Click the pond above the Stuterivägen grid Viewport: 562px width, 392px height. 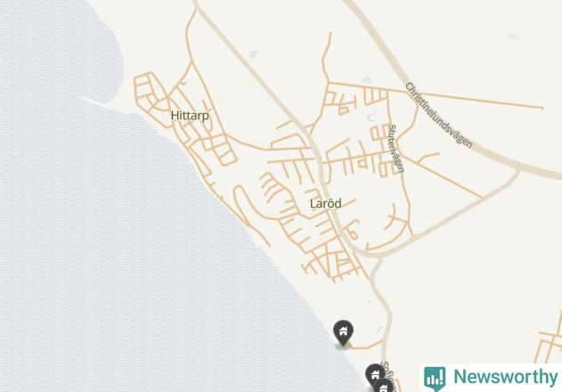(x=367, y=80)
